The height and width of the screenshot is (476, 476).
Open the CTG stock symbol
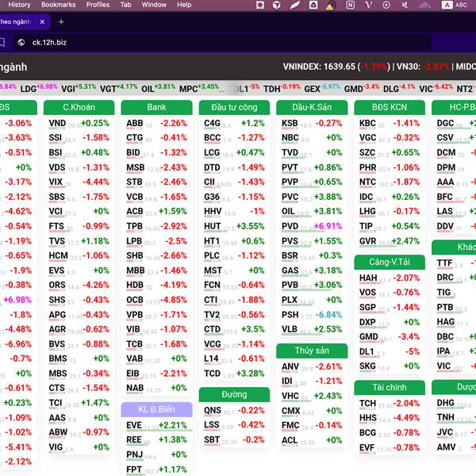[135, 138]
